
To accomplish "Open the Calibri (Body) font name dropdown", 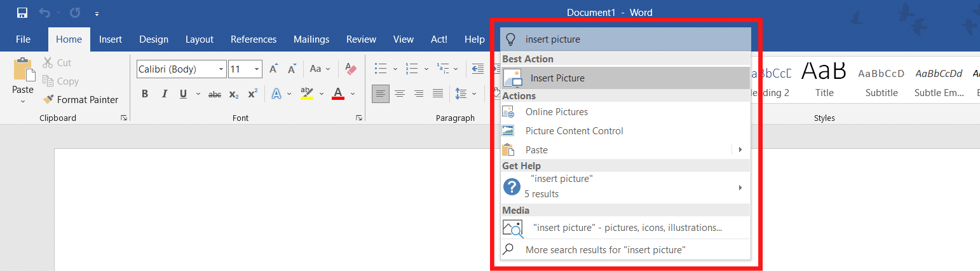I will pyautogui.click(x=221, y=69).
